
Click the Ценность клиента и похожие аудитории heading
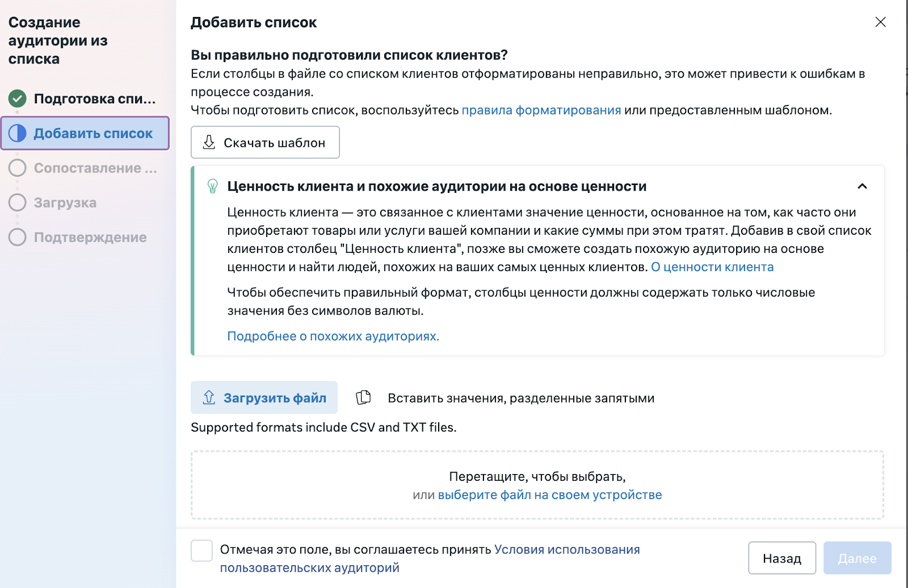(x=437, y=186)
